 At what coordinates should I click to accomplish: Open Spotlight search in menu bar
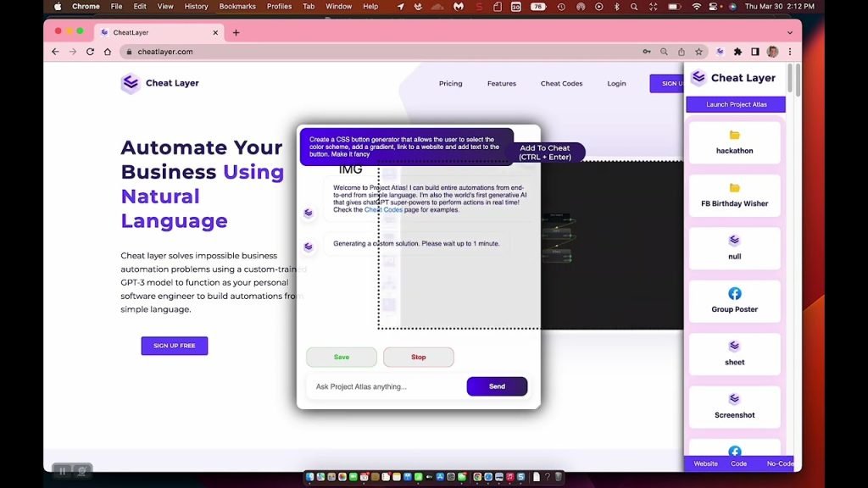pyautogui.click(x=634, y=7)
